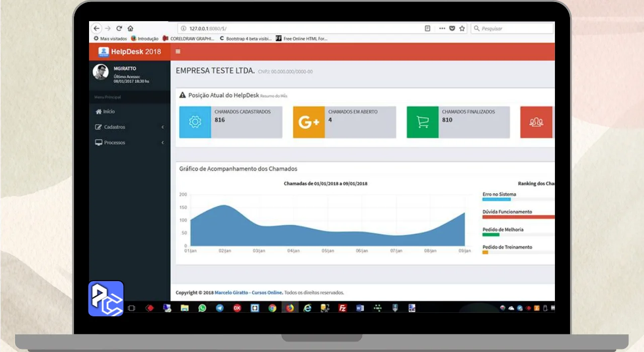Click the Dúvida Funcionamento progress bar
The height and width of the screenshot is (352, 644).
click(x=519, y=217)
